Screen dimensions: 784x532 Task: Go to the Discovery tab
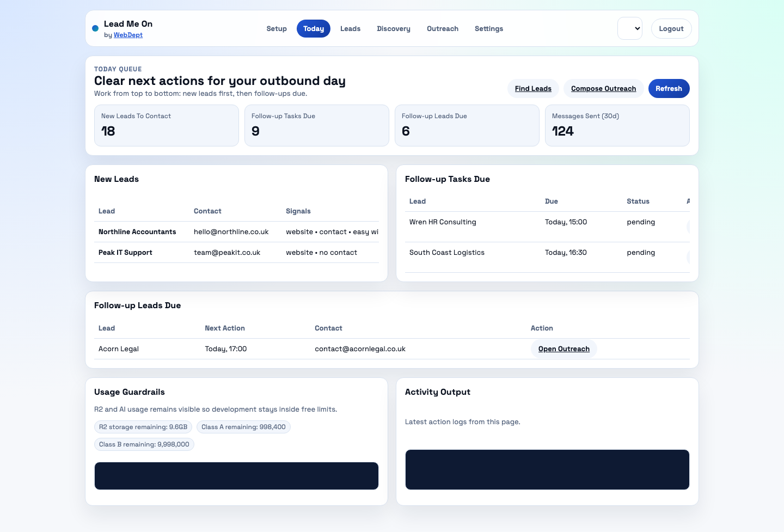point(393,29)
